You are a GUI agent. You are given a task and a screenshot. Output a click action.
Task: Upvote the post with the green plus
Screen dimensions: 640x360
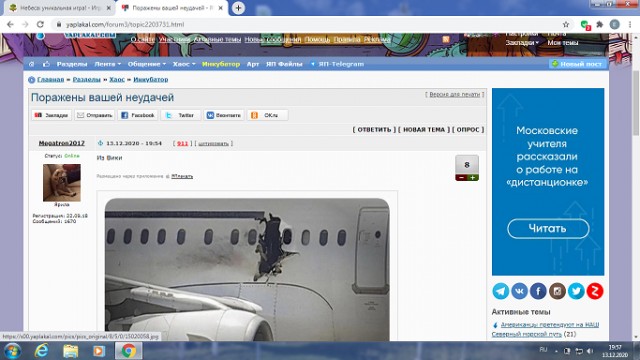tap(473, 178)
